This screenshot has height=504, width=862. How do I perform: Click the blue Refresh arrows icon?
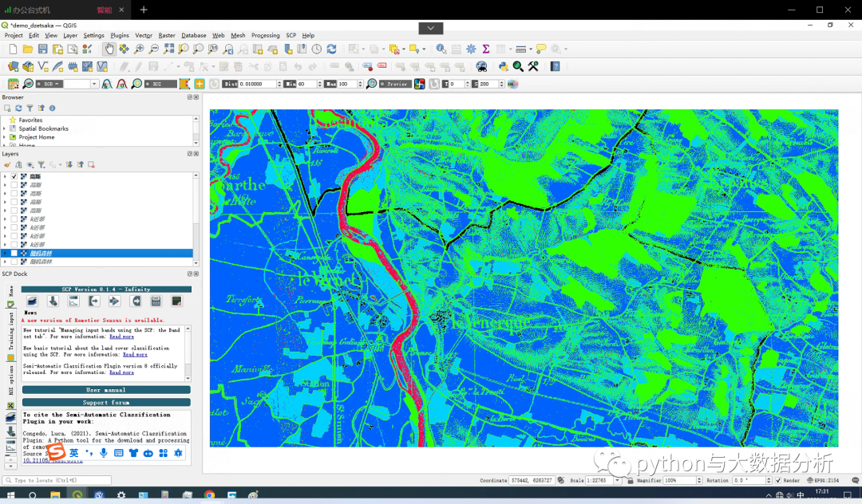[x=331, y=49]
